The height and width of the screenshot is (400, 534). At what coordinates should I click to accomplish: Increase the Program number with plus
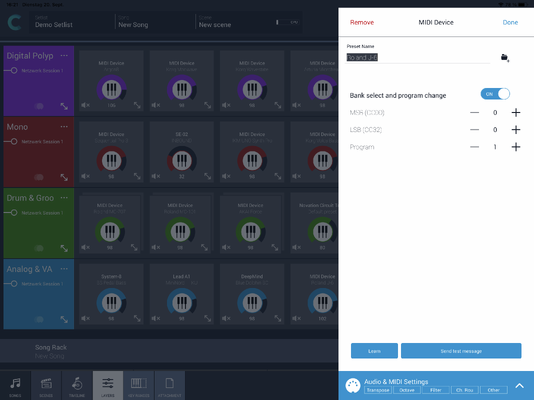coord(516,147)
